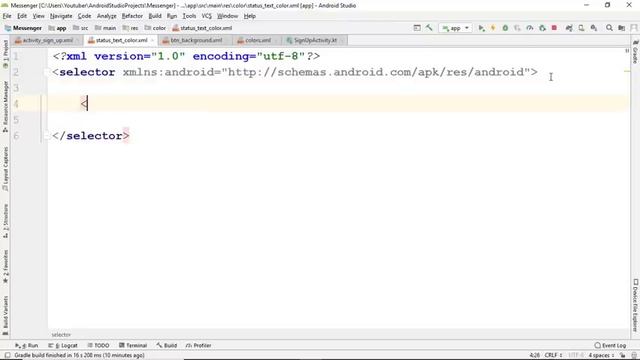Open the AVD Manager icon
This screenshot has width=640, height=360.
tap(581, 28)
